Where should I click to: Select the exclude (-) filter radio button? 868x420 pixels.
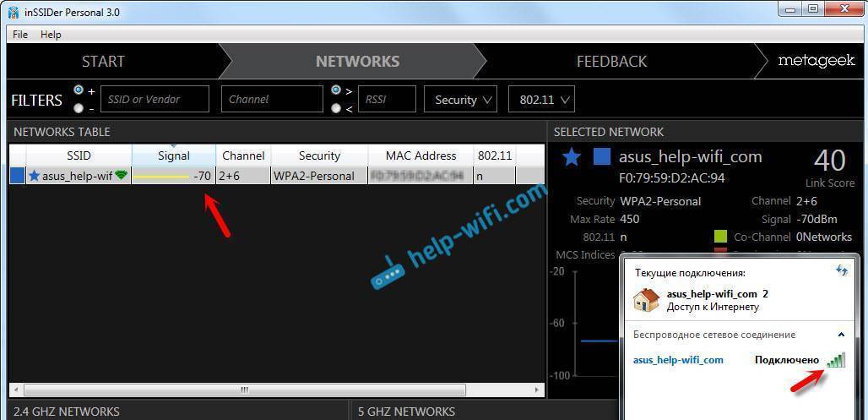pyautogui.click(x=78, y=108)
